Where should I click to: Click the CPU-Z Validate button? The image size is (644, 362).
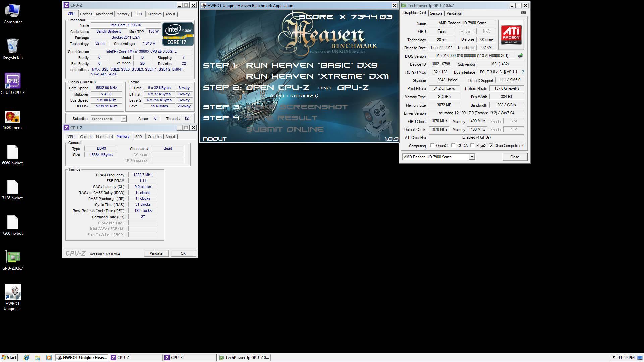156,253
